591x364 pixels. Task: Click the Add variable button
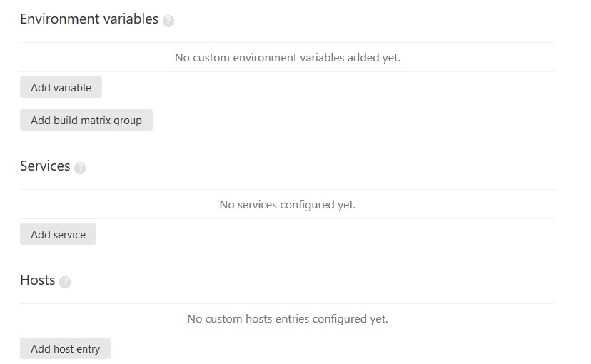[x=61, y=87]
